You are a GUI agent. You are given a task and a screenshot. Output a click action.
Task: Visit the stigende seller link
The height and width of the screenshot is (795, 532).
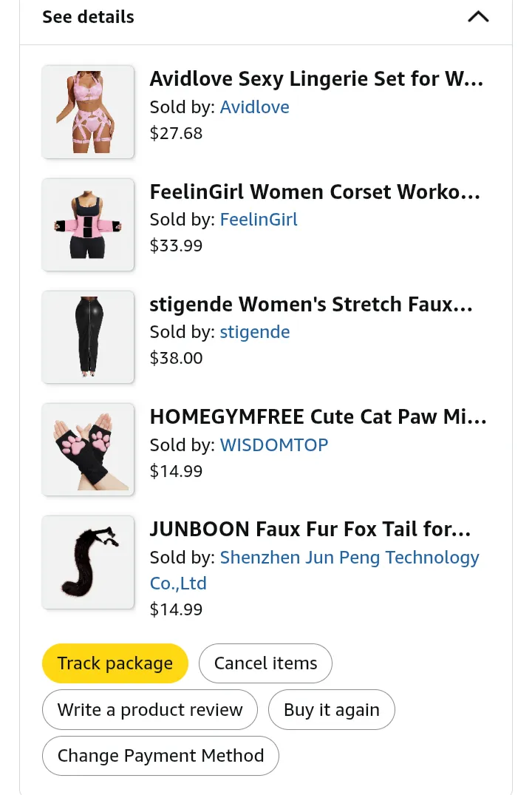click(254, 332)
